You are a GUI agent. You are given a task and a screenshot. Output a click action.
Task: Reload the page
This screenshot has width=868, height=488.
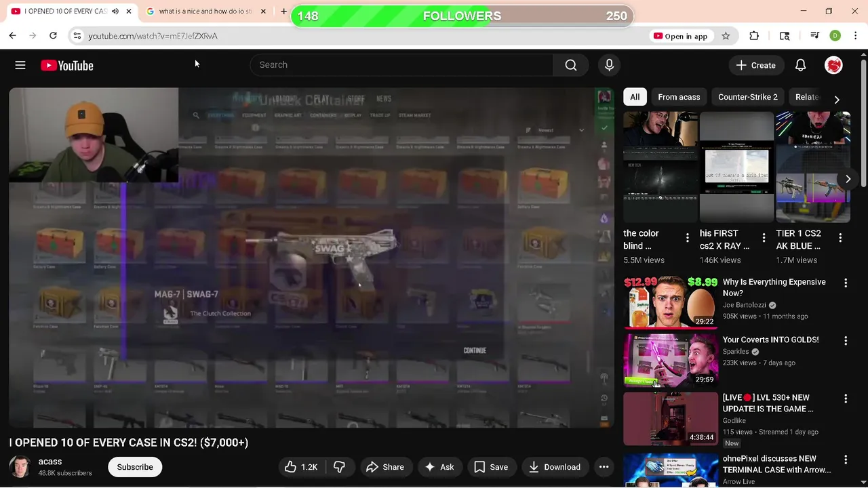click(x=53, y=35)
